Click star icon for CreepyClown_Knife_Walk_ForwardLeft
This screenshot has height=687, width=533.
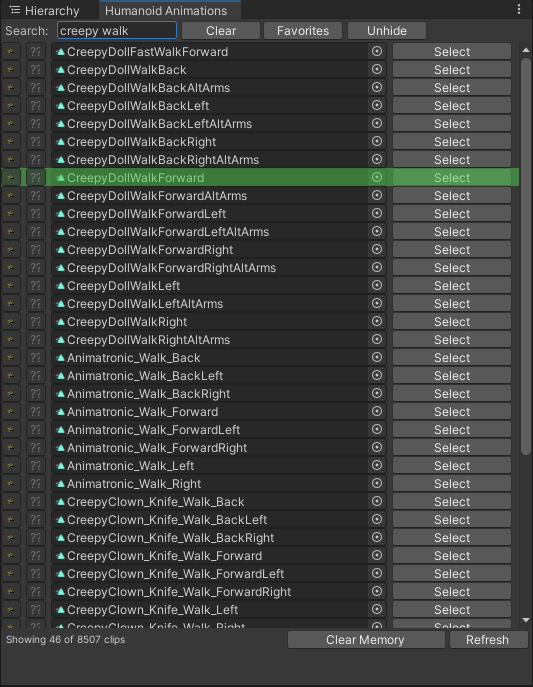point(11,574)
